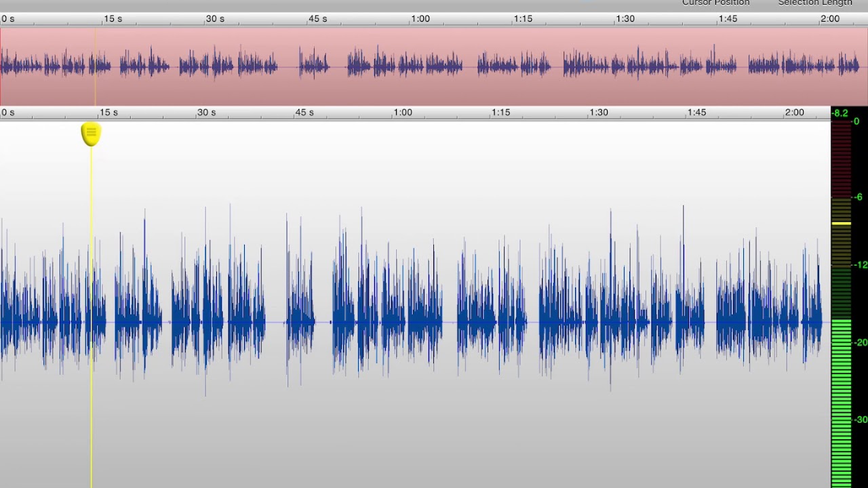This screenshot has height=488, width=868.
Task: Click the 15 s mark on the overview ruler
Action: tap(113, 19)
